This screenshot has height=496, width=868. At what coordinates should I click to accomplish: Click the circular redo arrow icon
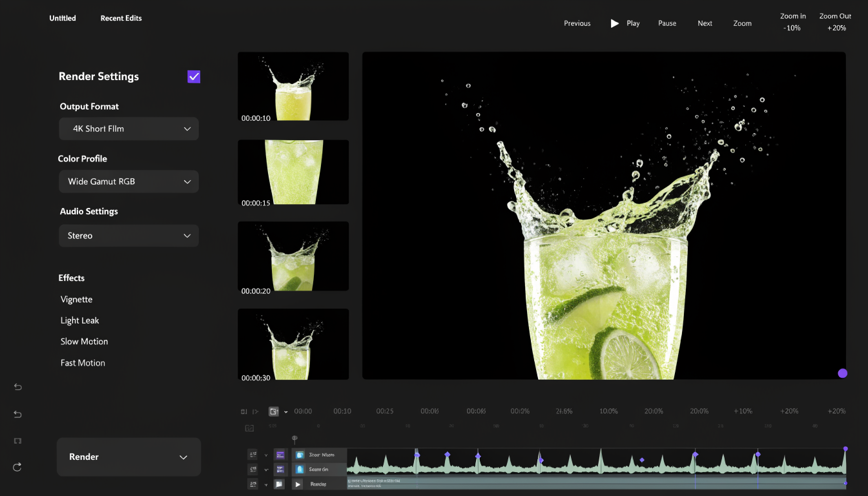pos(17,467)
